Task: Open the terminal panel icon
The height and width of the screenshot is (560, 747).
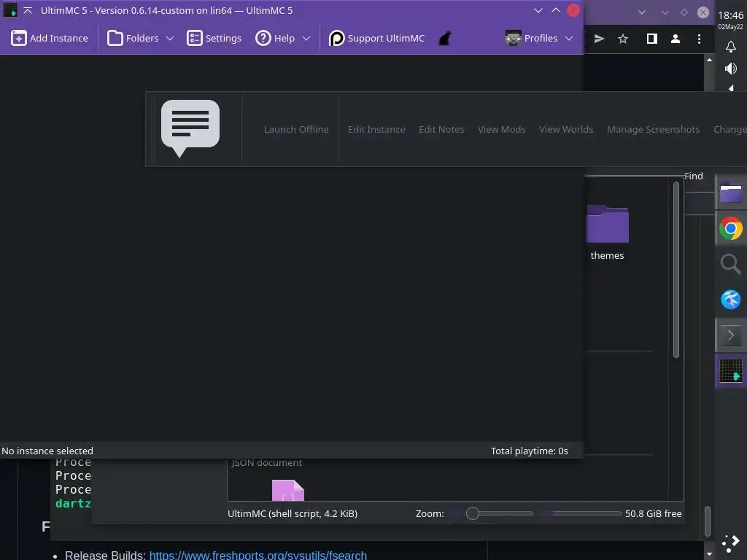Action: click(731, 335)
